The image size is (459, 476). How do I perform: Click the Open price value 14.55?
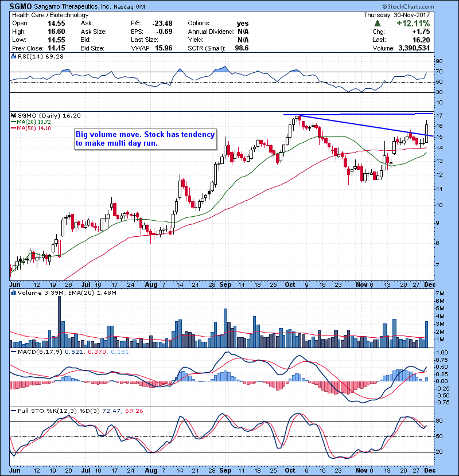tap(56, 24)
